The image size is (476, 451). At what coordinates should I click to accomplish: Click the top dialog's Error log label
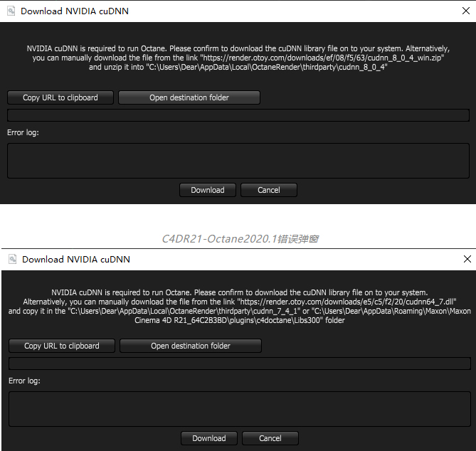(x=23, y=132)
